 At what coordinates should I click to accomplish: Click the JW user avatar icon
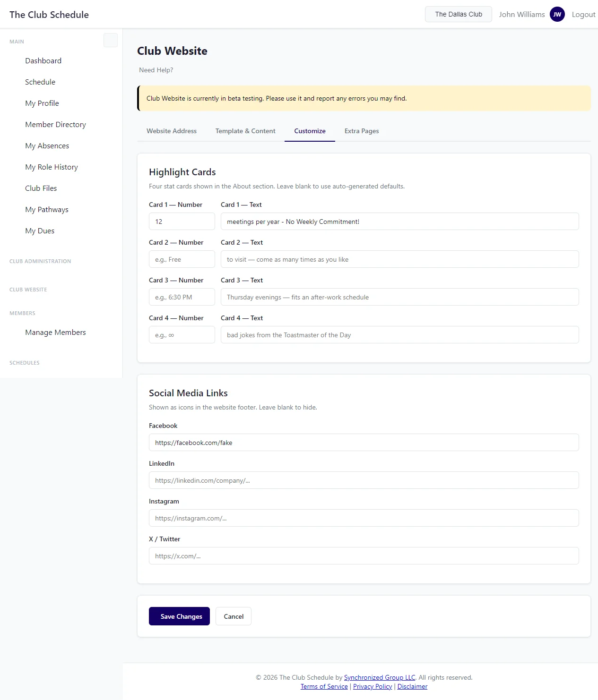point(557,14)
